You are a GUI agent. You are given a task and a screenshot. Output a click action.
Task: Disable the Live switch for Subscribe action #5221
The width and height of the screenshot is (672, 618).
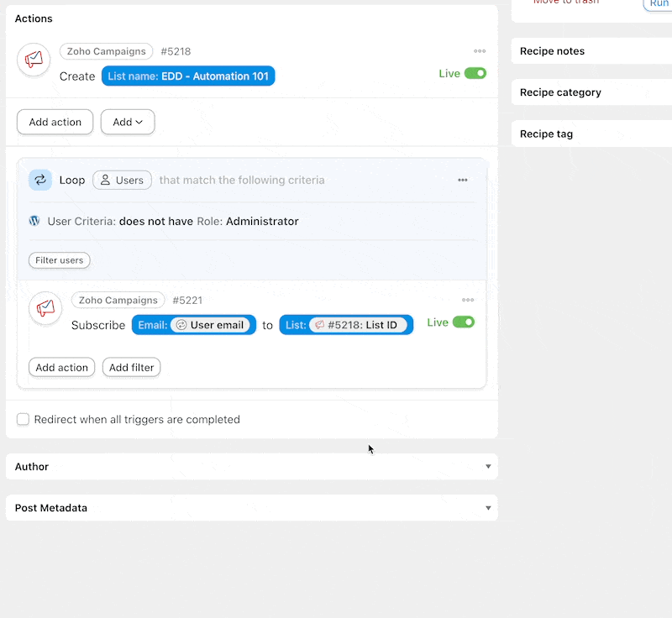tap(464, 322)
